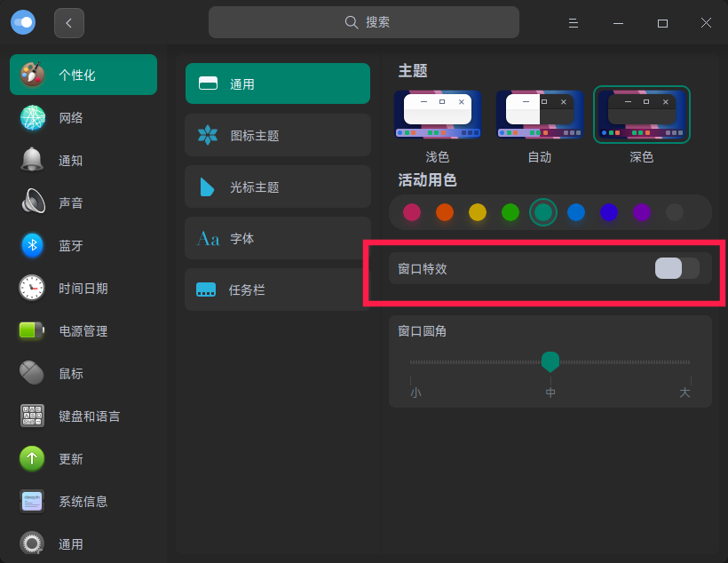The height and width of the screenshot is (563, 728).
Task: Click the 搜索 search field
Action: click(x=363, y=22)
